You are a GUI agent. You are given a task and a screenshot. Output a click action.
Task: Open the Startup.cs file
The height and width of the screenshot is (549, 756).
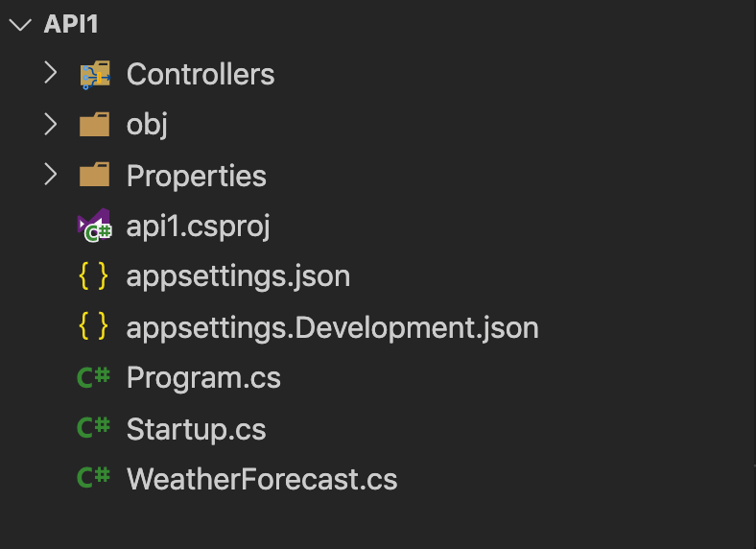pos(196,429)
